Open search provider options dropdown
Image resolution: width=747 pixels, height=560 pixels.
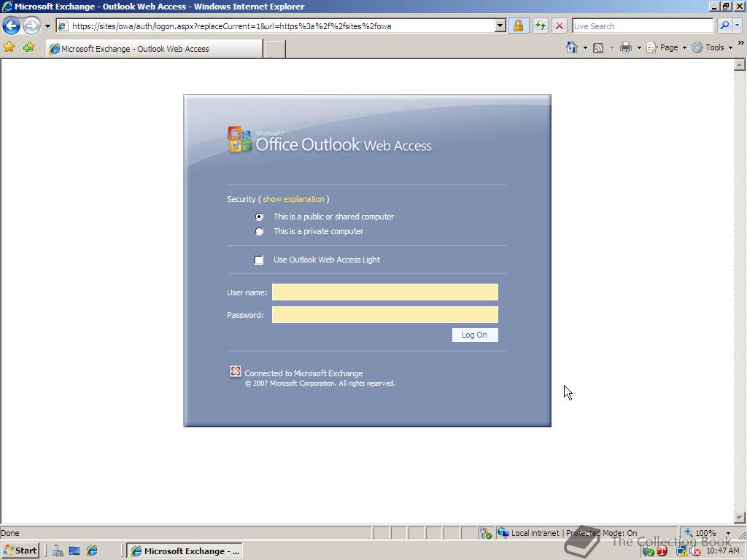738,26
